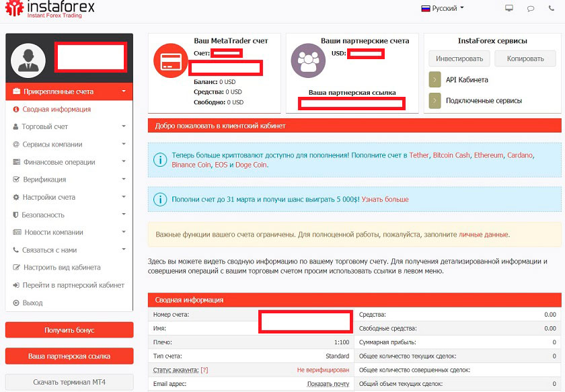Viewport: 565px width, 392px height.
Task: Click the phone icon beside Связаться с нами
Action: [15, 249]
